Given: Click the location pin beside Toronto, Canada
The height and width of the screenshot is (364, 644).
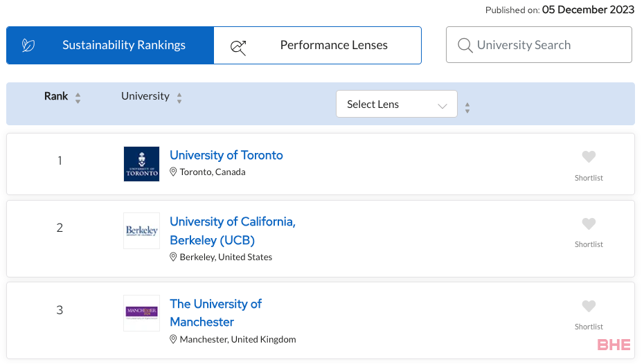Looking at the screenshot, I should point(173,172).
